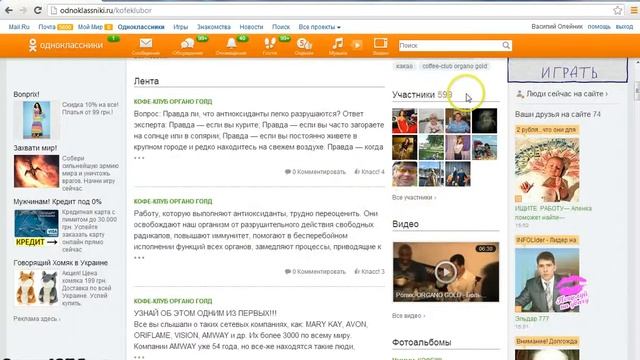640x360 pixels.
Task: Click 'Комментировать' under first post
Action: click(319, 172)
